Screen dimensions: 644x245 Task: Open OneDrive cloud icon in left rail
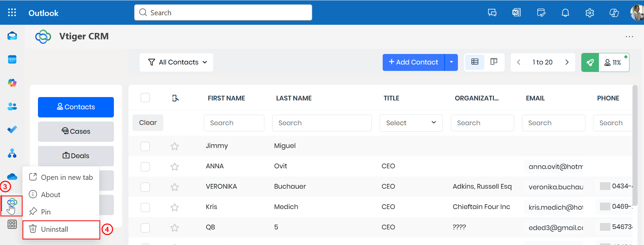click(x=12, y=177)
